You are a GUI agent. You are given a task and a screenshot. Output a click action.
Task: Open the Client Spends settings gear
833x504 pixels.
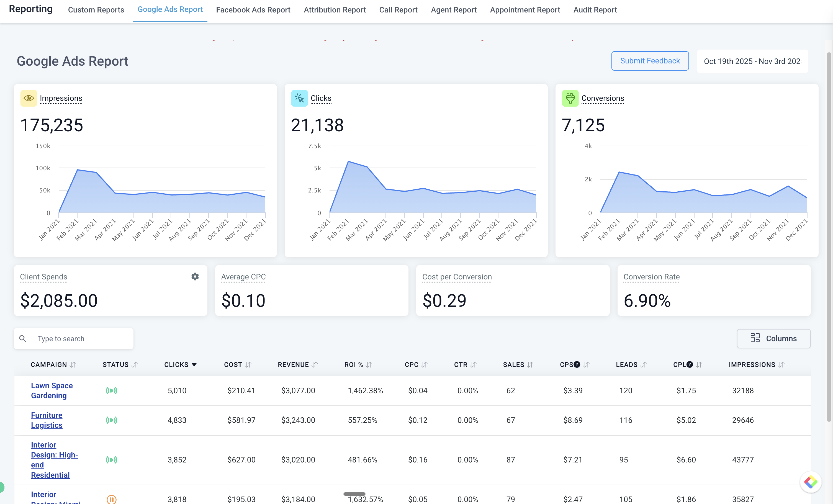click(195, 276)
